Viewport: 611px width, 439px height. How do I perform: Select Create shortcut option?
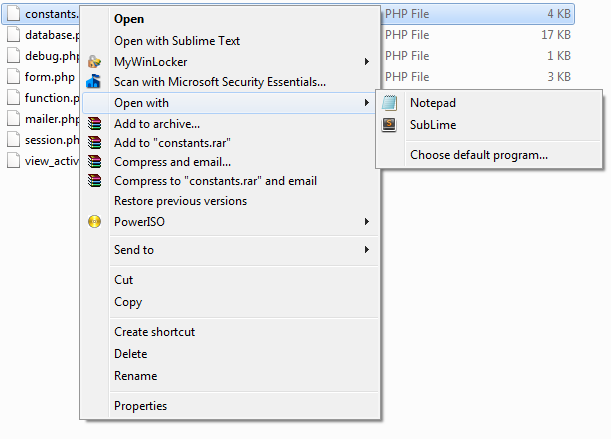tap(154, 331)
